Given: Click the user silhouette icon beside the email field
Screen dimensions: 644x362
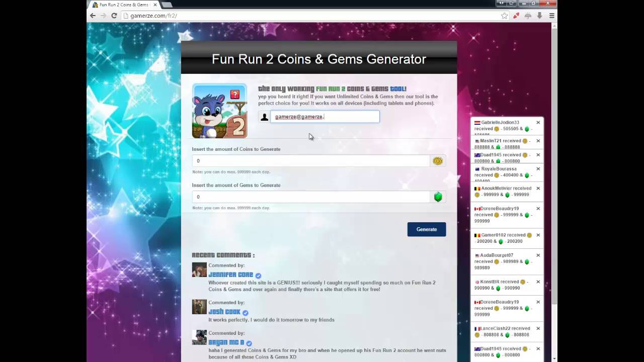Looking at the screenshot, I should click(264, 117).
